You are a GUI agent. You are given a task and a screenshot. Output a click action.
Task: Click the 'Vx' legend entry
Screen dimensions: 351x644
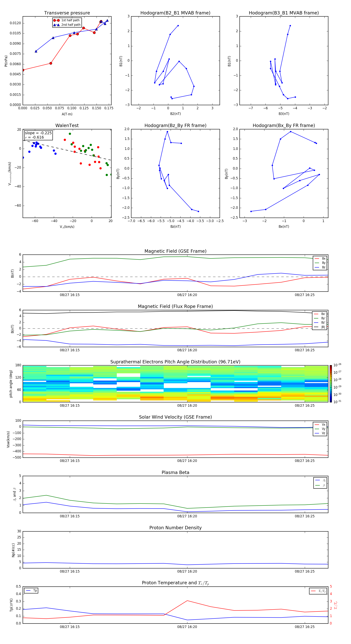[320, 424]
